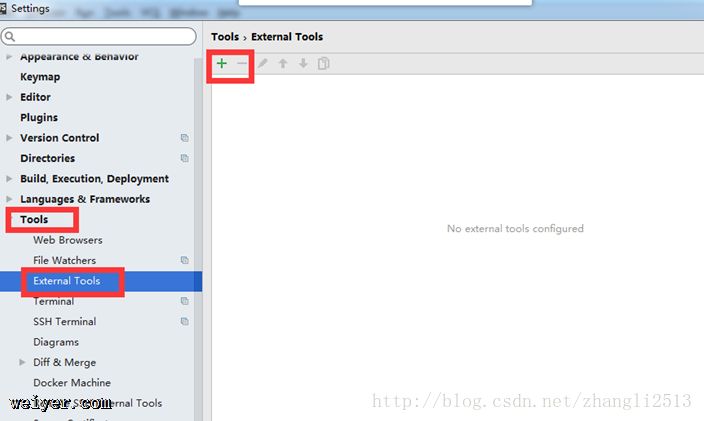Image resolution: width=704 pixels, height=421 pixels.
Task: Expand the Diff & Merge arrow
Action: 22,362
